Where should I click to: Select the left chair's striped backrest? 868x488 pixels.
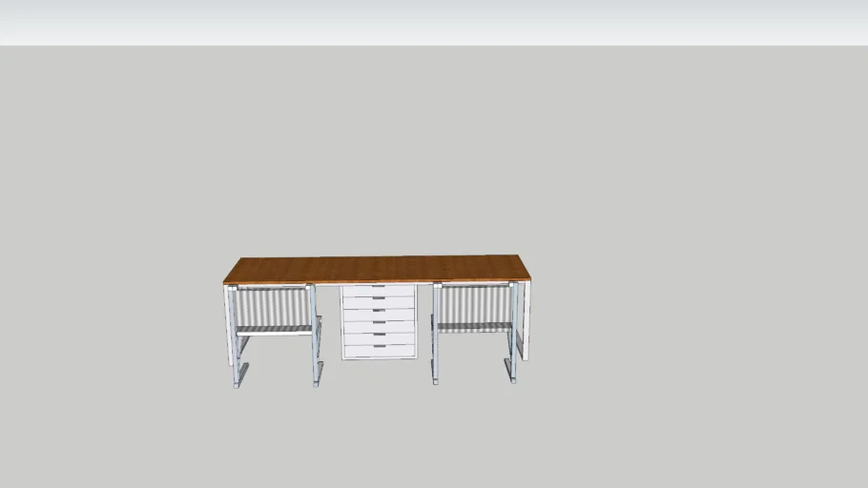(x=273, y=305)
